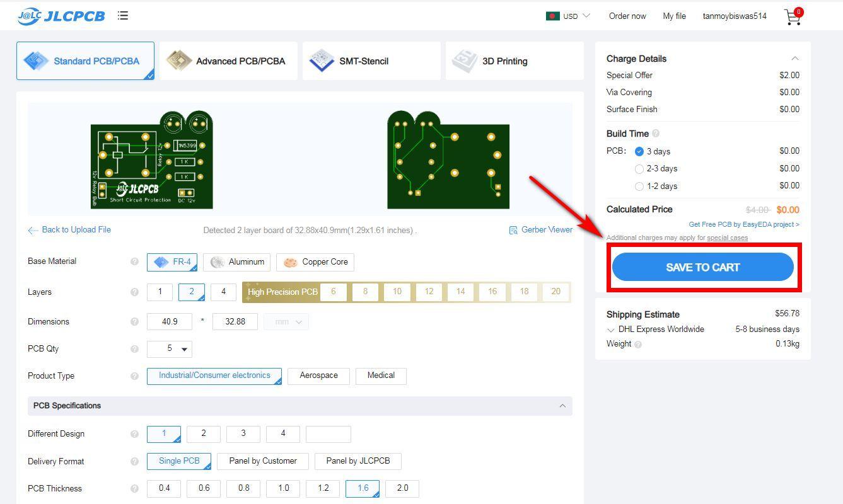
Task: Open the shopping cart icon
Action: [x=793, y=16]
